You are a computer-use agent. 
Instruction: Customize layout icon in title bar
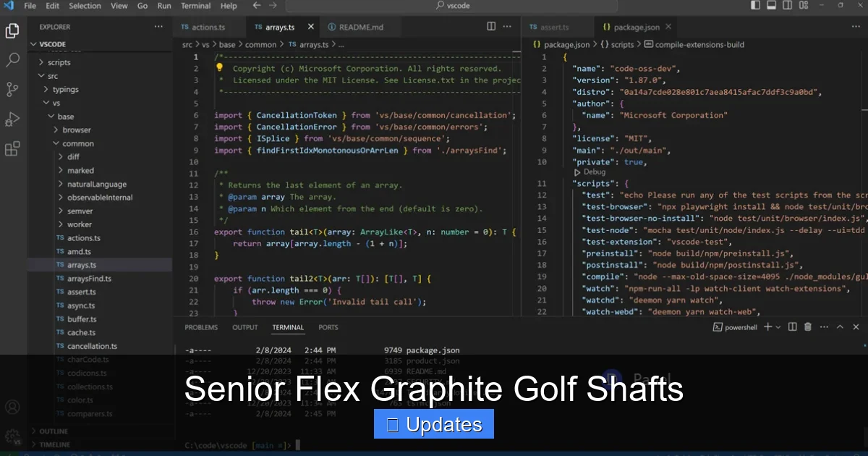(802, 6)
